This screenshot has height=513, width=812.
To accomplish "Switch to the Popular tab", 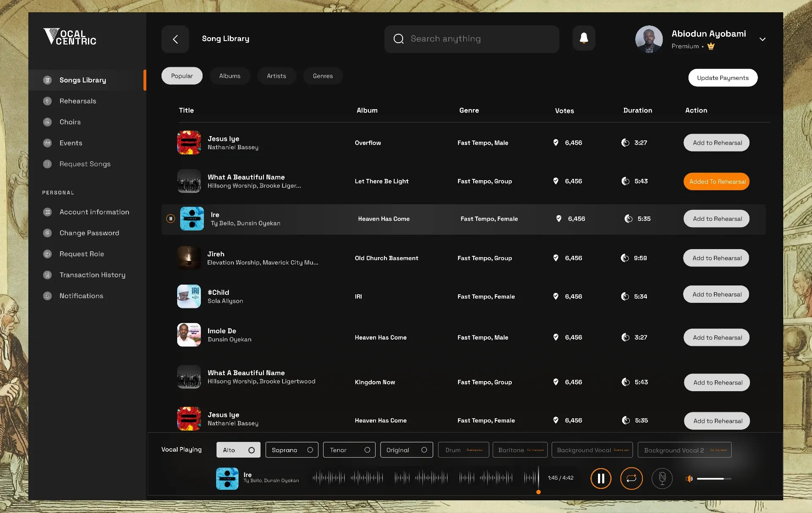I will click(182, 76).
